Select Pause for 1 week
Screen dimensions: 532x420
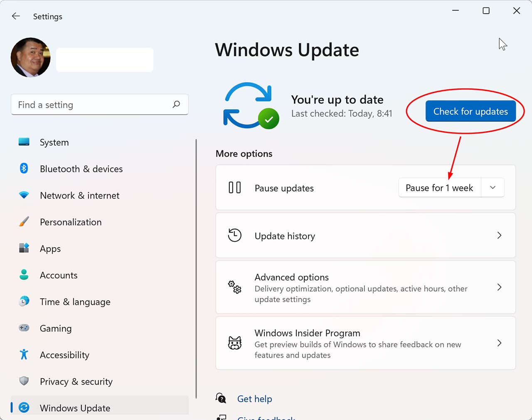click(439, 187)
